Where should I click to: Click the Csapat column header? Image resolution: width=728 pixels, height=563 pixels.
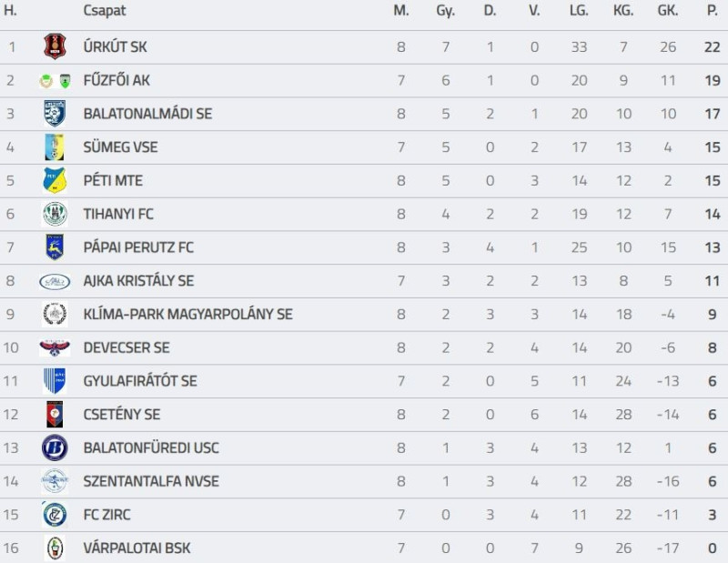[x=105, y=11]
